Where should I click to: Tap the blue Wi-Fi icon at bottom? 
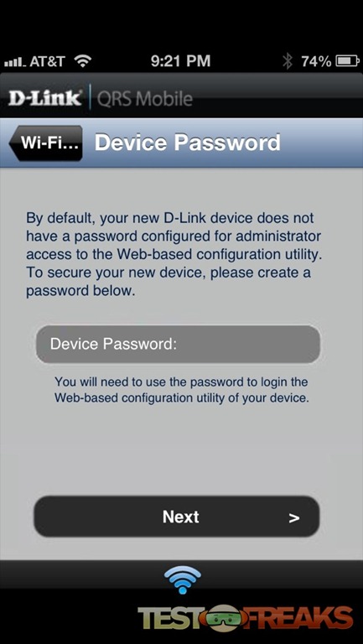click(182, 579)
